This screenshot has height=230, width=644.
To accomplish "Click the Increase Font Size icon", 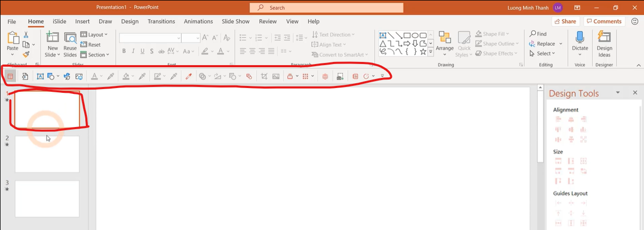I will click(x=206, y=38).
